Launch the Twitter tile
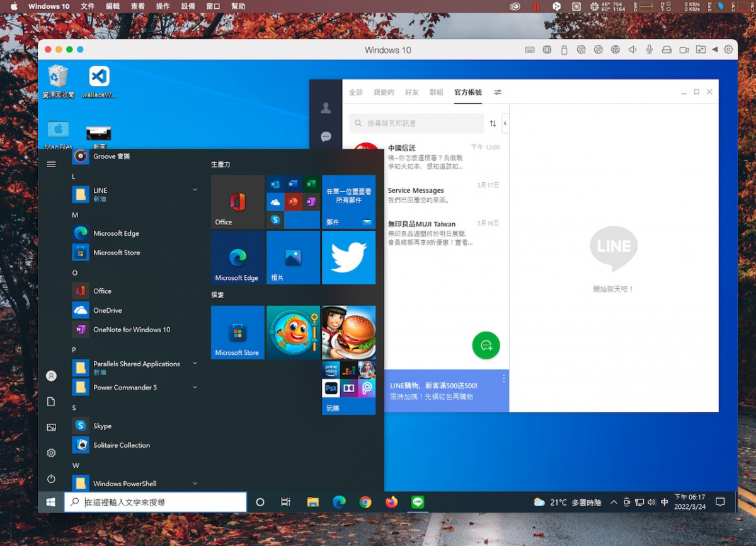Image resolution: width=756 pixels, height=546 pixels. coord(348,257)
